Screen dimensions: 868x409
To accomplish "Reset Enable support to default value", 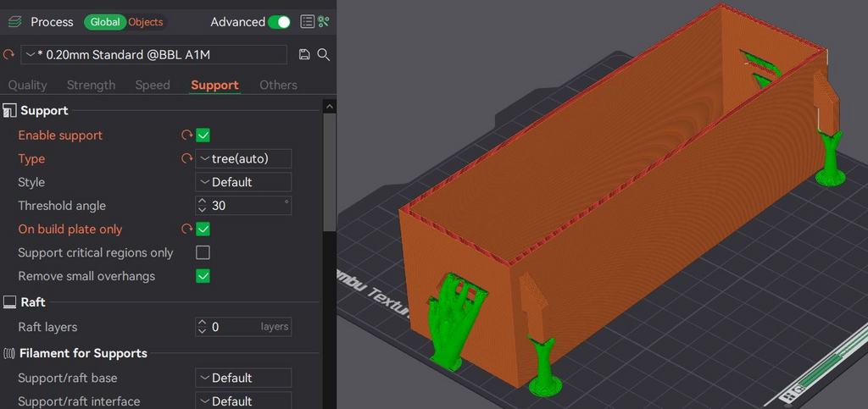I will 187,135.
